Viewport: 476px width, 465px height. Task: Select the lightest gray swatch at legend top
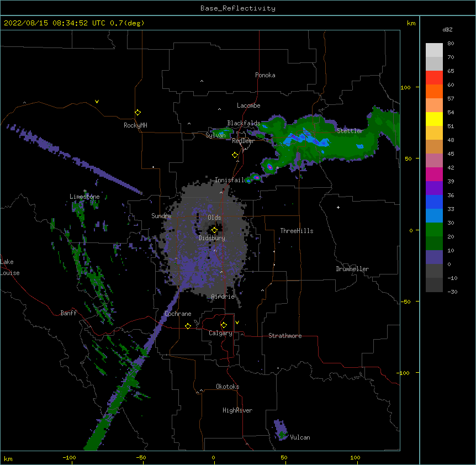pyautogui.click(x=434, y=50)
